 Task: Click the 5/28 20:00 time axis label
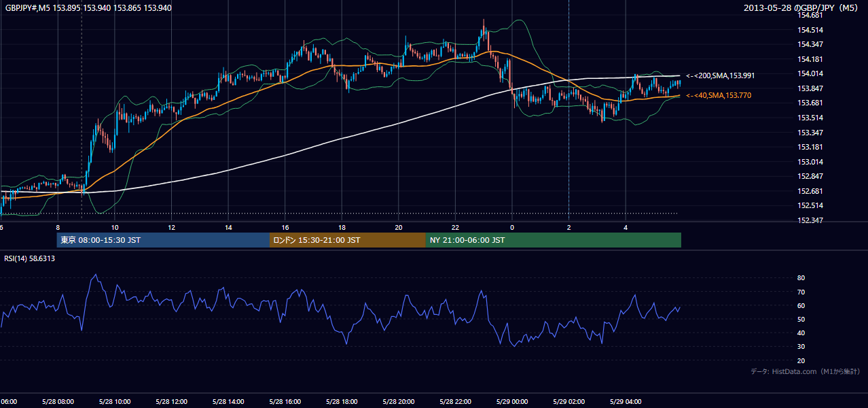click(x=398, y=402)
